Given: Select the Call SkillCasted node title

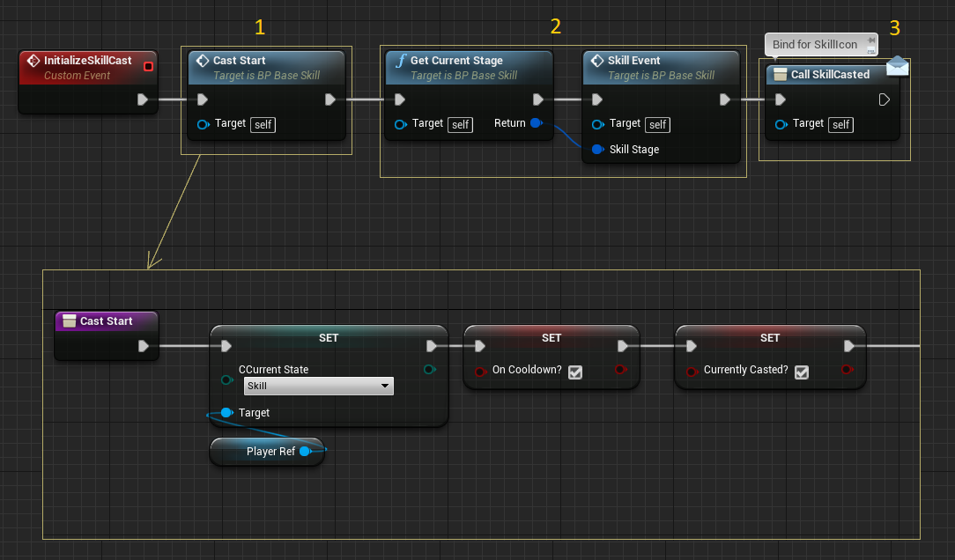Looking at the screenshot, I should point(830,74).
